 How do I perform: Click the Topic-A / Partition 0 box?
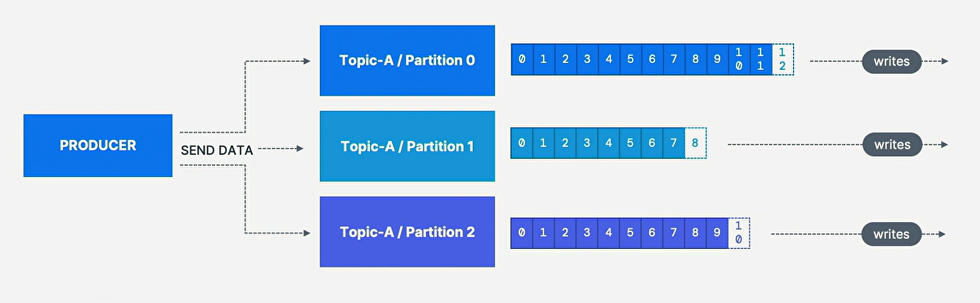[x=407, y=60]
